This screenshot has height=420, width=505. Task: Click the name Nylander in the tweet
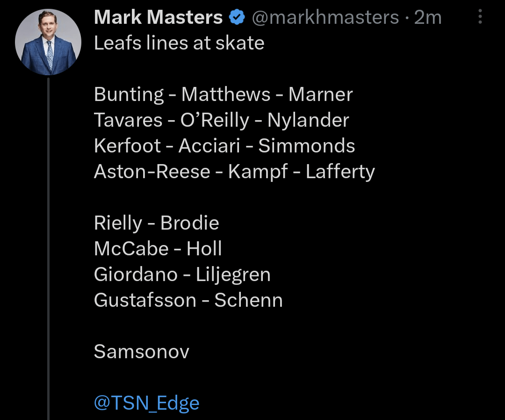click(308, 120)
